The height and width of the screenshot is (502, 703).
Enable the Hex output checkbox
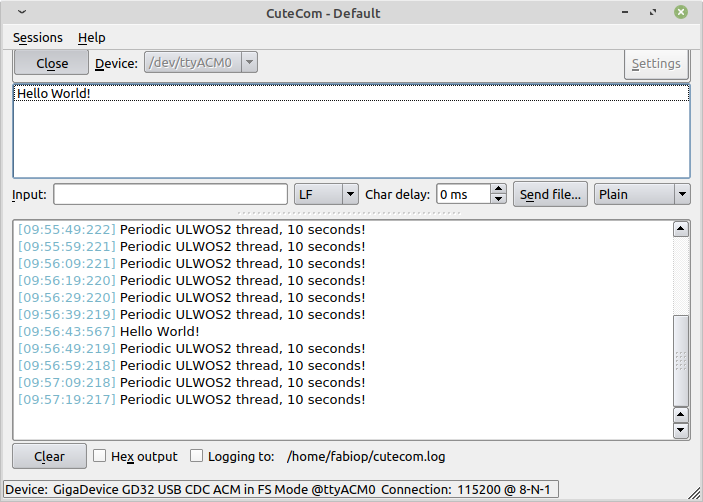coord(100,456)
